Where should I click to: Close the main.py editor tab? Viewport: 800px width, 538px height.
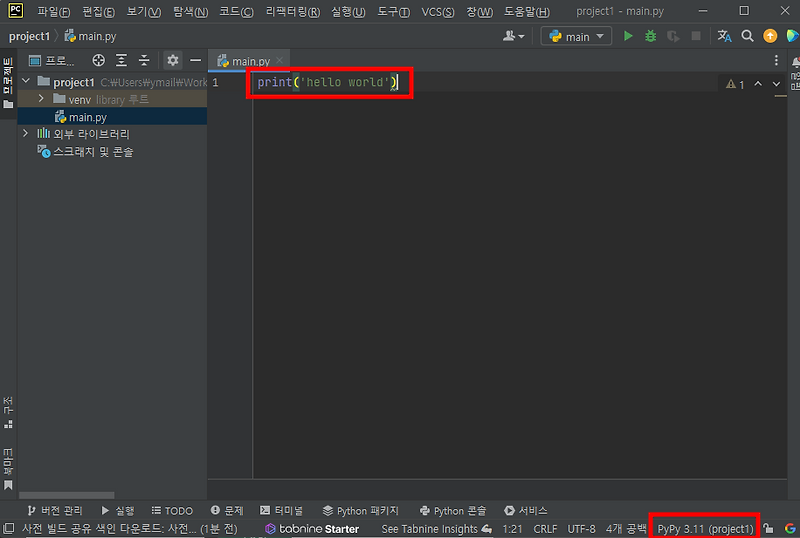click(280, 60)
